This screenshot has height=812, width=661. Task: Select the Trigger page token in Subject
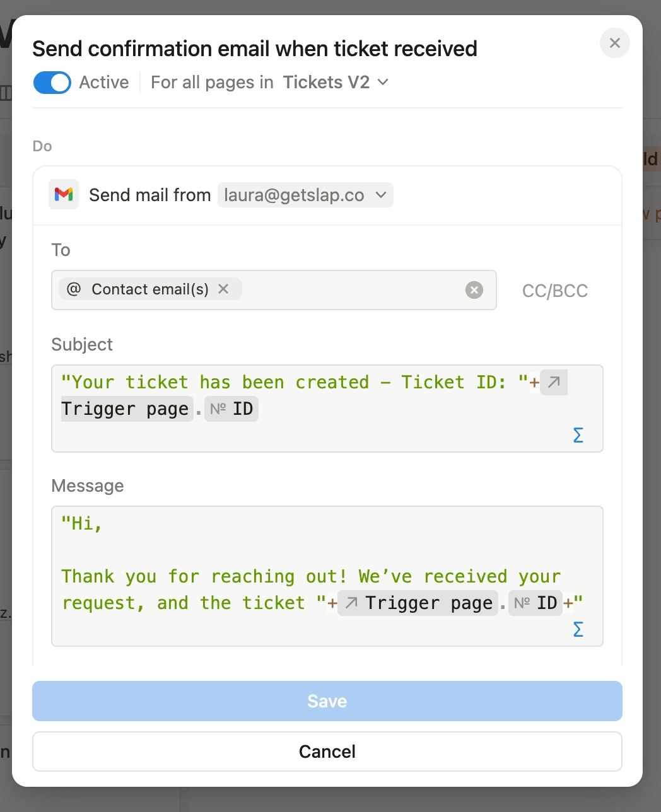[125, 409]
